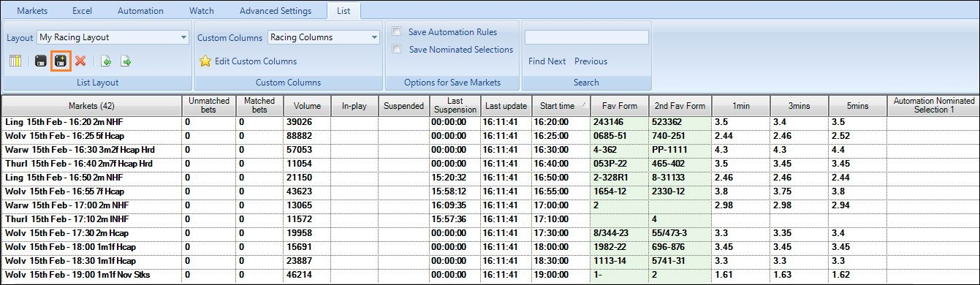Click Find Next in Search
The width and height of the screenshot is (980, 285).
pyautogui.click(x=547, y=61)
